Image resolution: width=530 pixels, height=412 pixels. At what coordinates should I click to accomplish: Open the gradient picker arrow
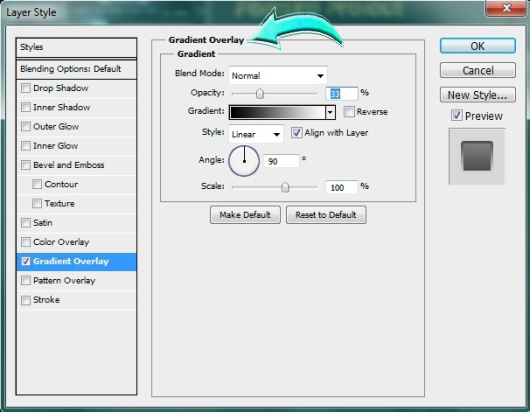click(x=330, y=112)
